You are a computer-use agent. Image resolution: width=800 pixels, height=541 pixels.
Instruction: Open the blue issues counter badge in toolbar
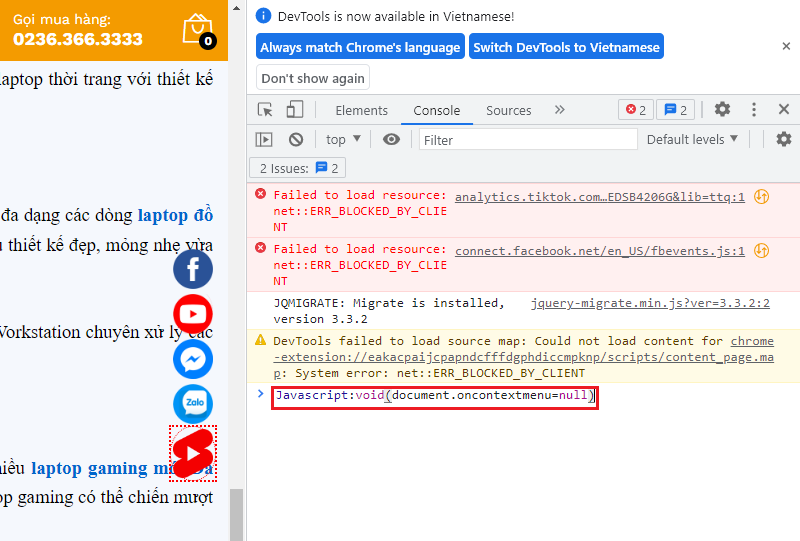pyautogui.click(x=676, y=110)
